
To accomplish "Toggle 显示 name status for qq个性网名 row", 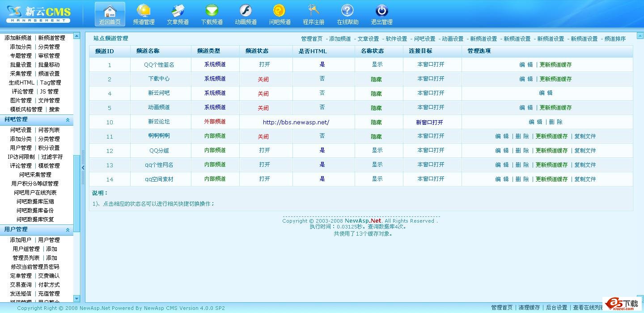I will point(377,165).
